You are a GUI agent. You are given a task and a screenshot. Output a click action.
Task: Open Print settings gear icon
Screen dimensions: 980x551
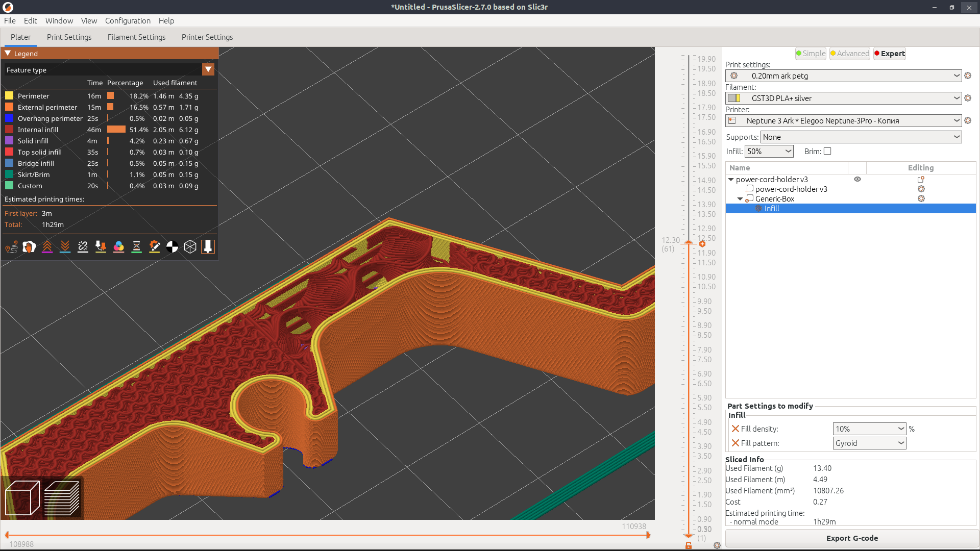[x=968, y=76]
